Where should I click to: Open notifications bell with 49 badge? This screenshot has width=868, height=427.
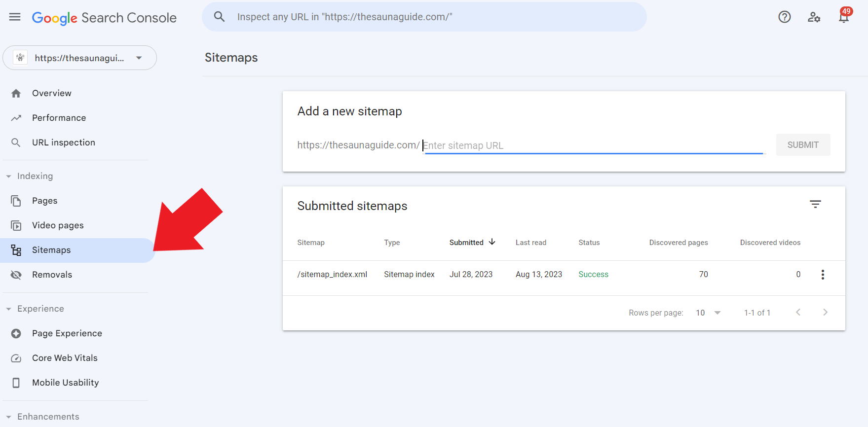844,16
